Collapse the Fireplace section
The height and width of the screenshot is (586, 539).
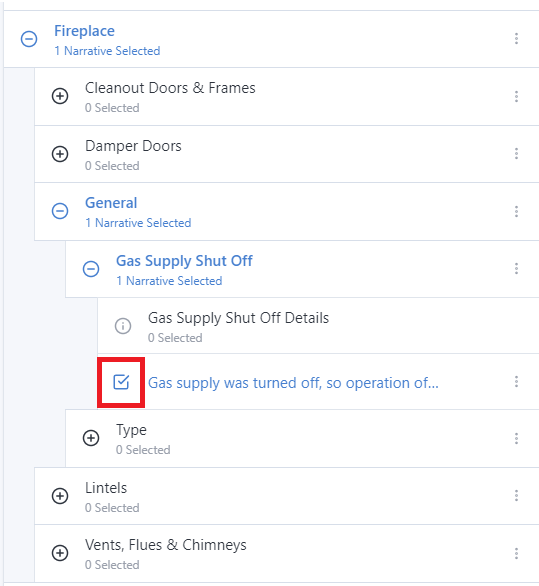[x=29, y=39]
